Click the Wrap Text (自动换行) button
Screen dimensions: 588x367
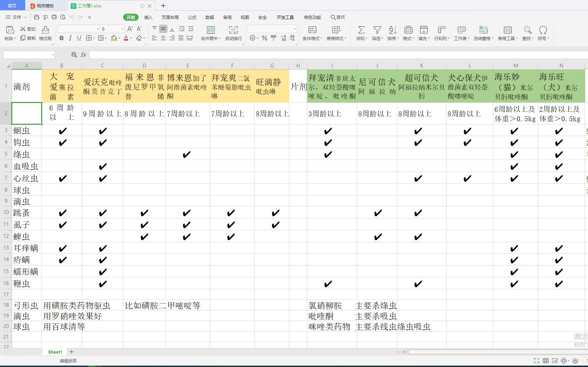pos(234,33)
